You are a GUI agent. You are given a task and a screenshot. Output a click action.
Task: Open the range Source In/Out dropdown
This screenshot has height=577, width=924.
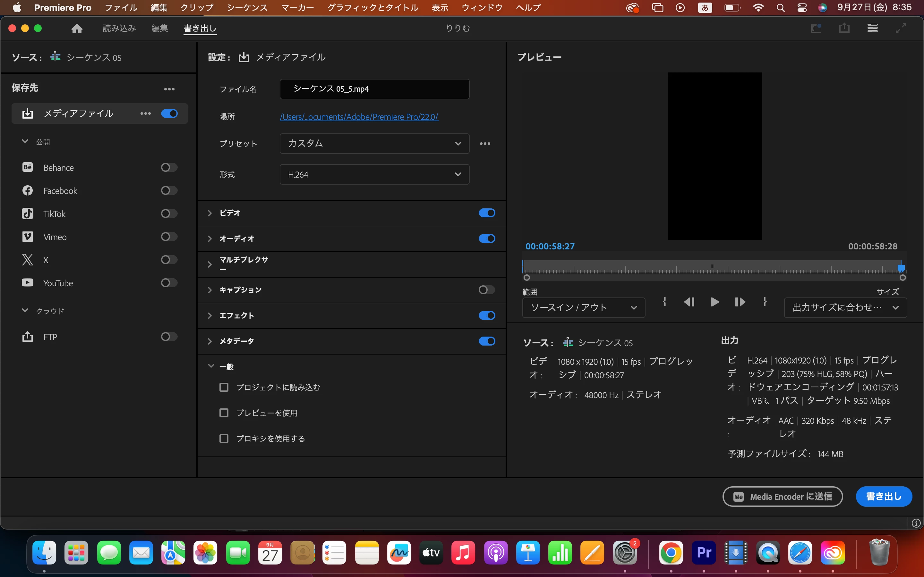tap(583, 308)
